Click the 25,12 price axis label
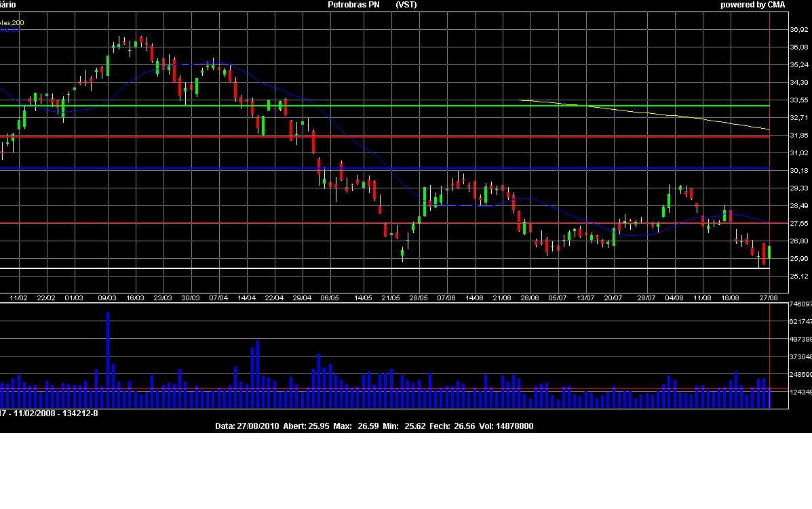Viewport: 812px width, 509px height. (779, 277)
